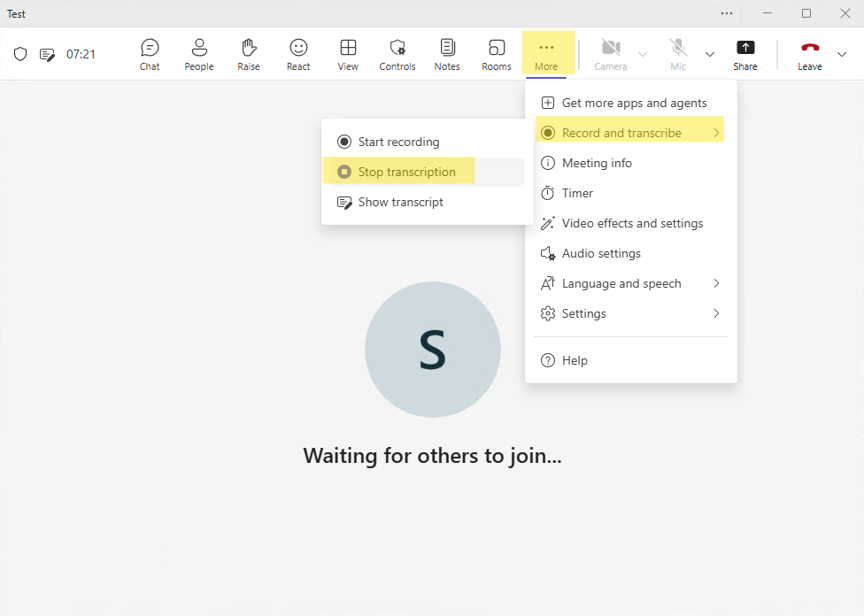Click the shield security icon

pyautogui.click(x=20, y=54)
